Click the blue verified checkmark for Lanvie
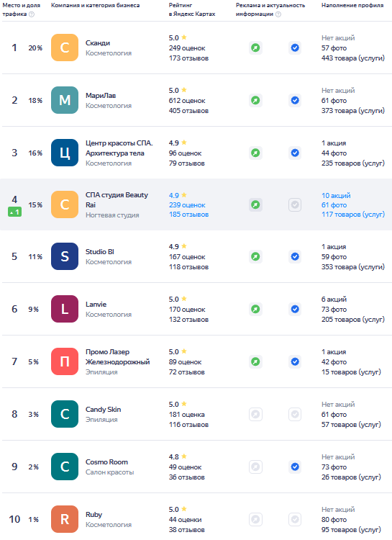Screen dimensions: 392x540 pyautogui.click(x=295, y=309)
